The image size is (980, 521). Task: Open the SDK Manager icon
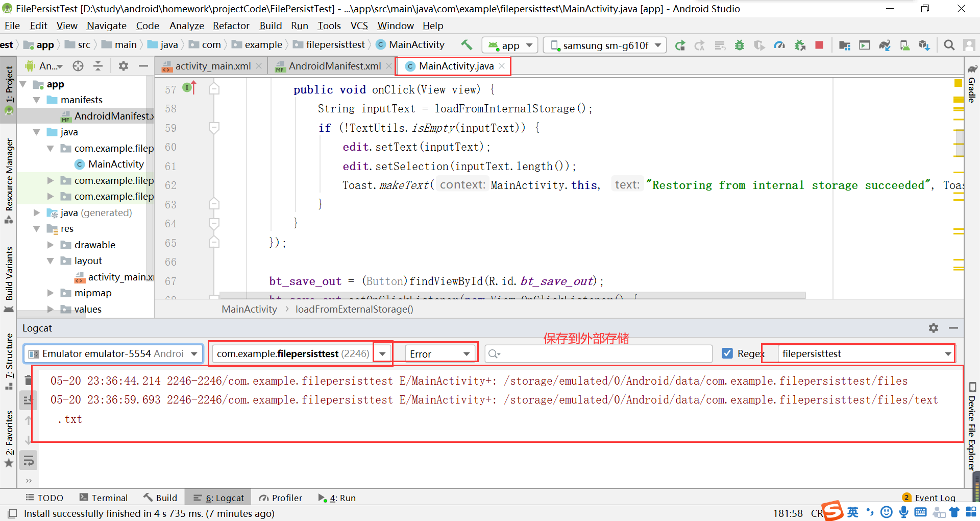tap(924, 45)
